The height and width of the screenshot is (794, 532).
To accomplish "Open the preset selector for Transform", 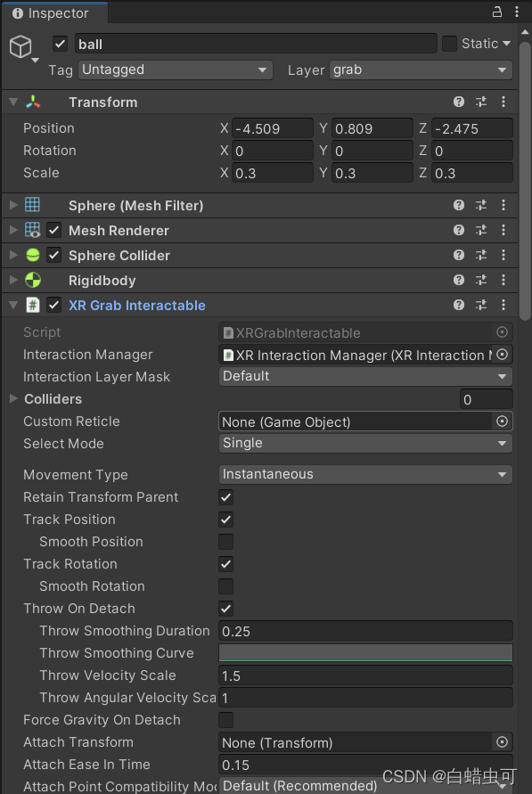I will (480, 102).
